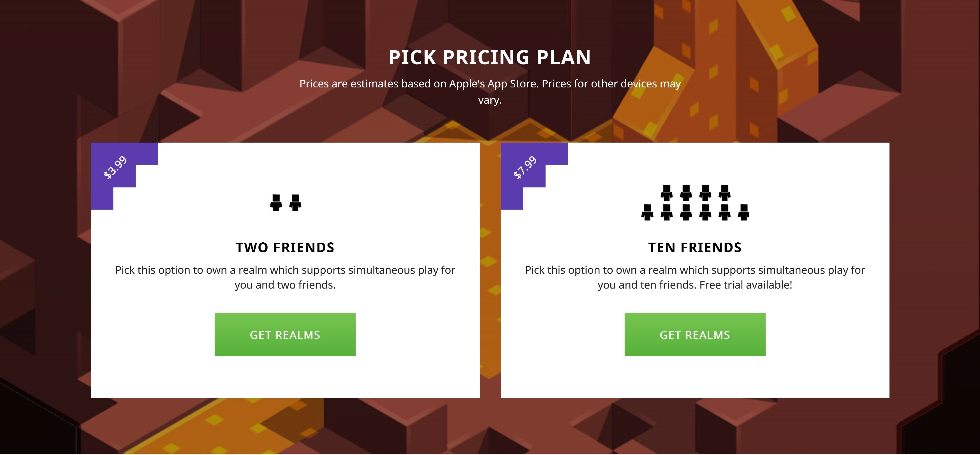Screen dimensions: 980x455
Task: Click the top-right figure in Ten Friends icon
Action: tap(724, 193)
